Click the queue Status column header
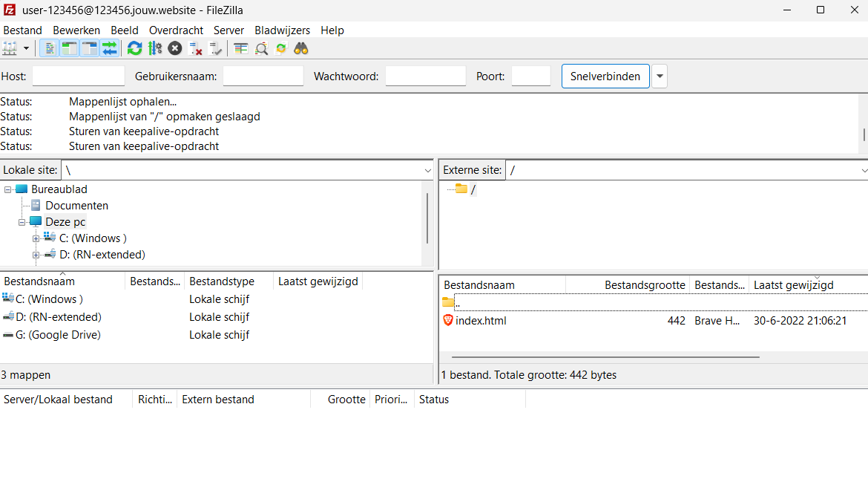This screenshot has width=868, height=479. pos(470,400)
